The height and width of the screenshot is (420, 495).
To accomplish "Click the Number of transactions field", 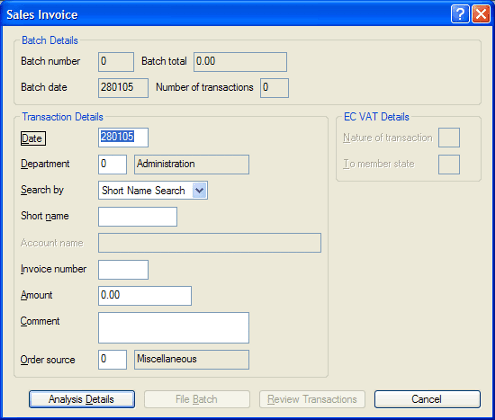I will (x=274, y=88).
